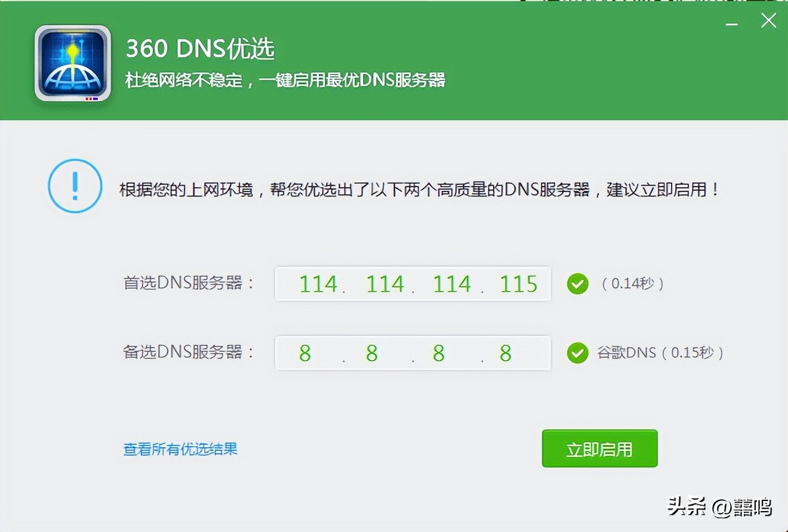Click the first octet 114 of preferred DNS
The image size is (788, 532).
pos(319,284)
